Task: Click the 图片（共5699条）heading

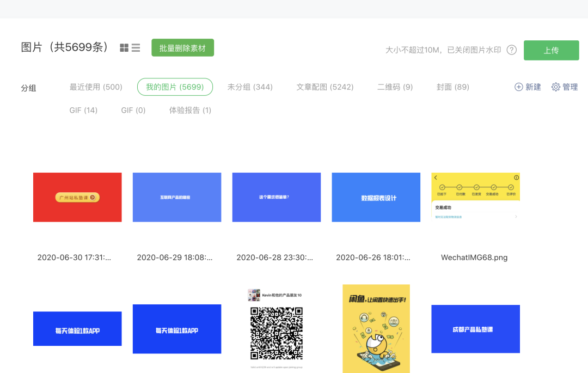Action: [65, 47]
